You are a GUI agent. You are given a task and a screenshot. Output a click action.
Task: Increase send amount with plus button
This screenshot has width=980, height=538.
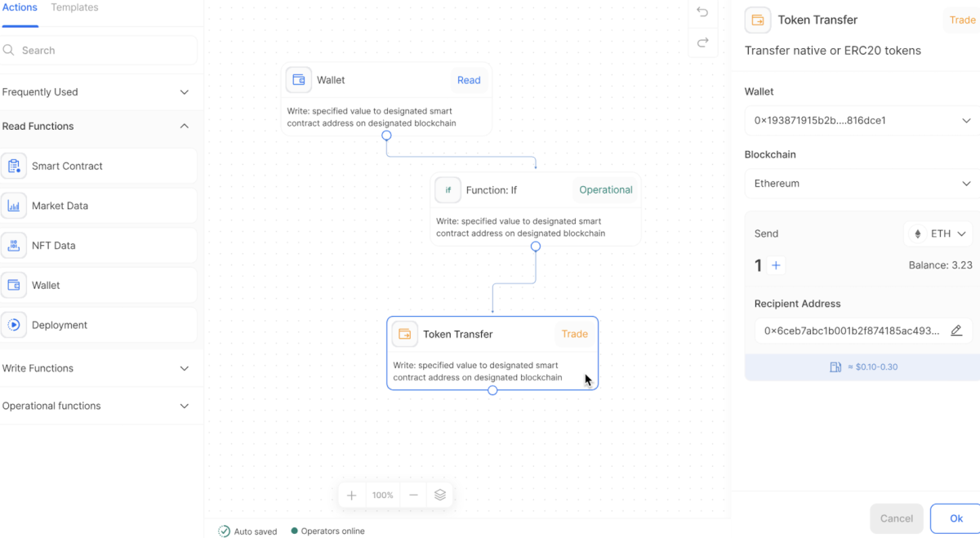pyautogui.click(x=776, y=265)
